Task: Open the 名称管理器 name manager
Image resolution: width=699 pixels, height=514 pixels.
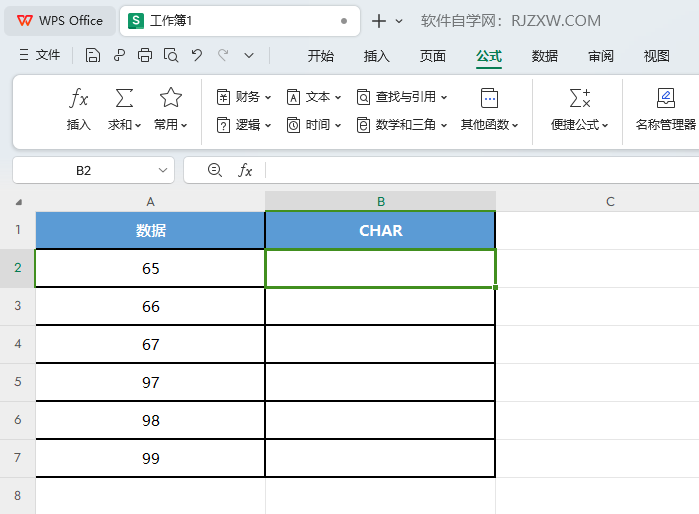Action: click(x=666, y=109)
